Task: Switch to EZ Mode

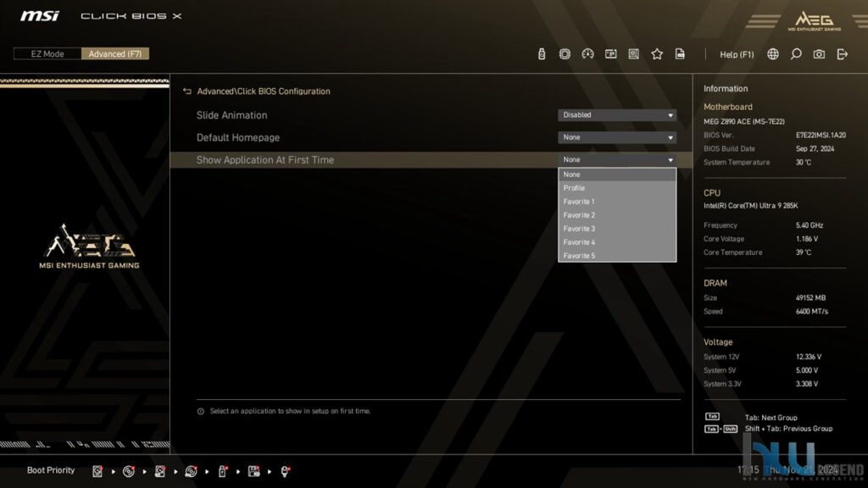Action: (47, 53)
